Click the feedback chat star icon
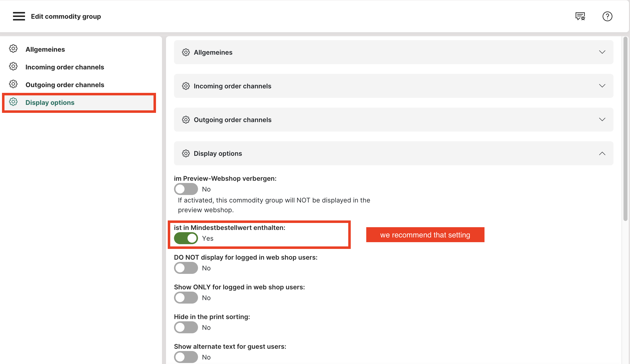 tap(580, 16)
